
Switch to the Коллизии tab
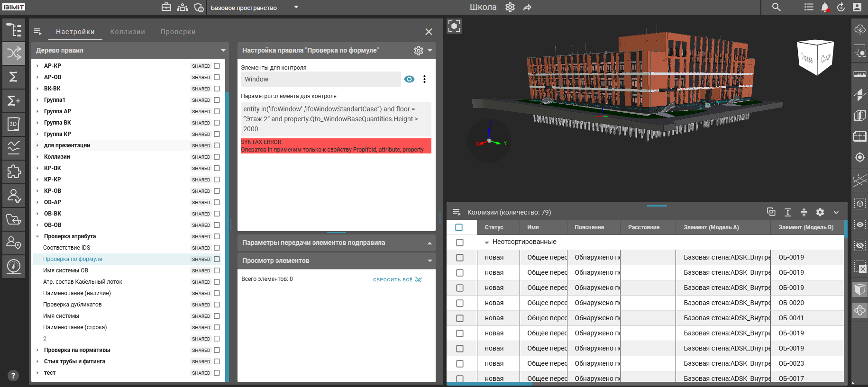pyautogui.click(x=128, y=32)
